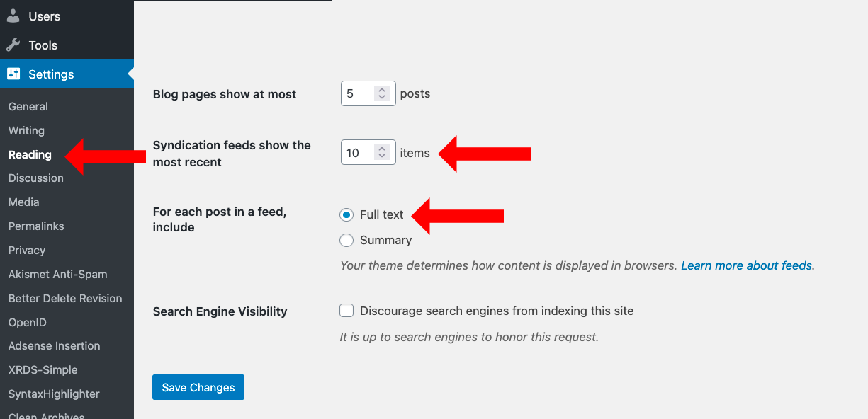Viewport: 868px width, 419px height.
Task: Click the Save Changes button
Action: [x=198, y=387]
